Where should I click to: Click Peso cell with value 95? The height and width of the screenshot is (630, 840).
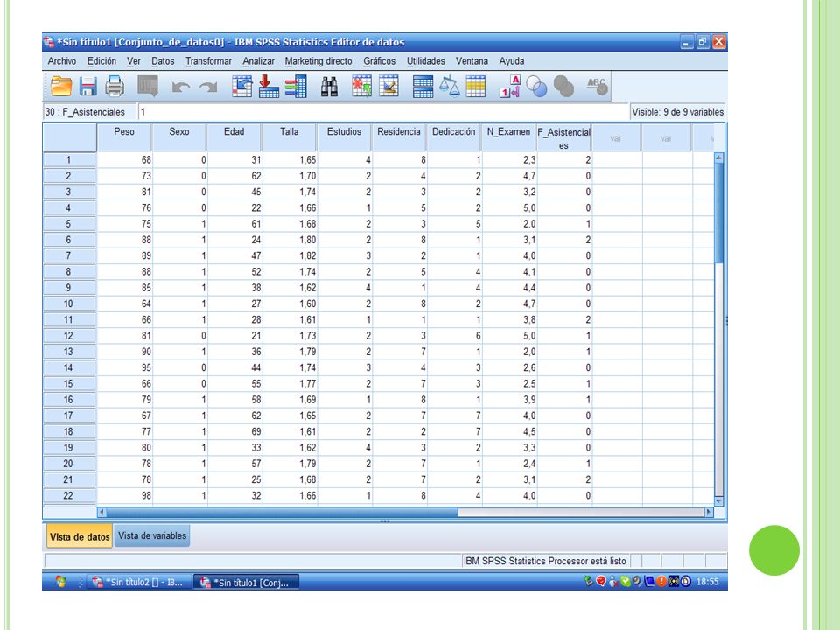point(124,367)
